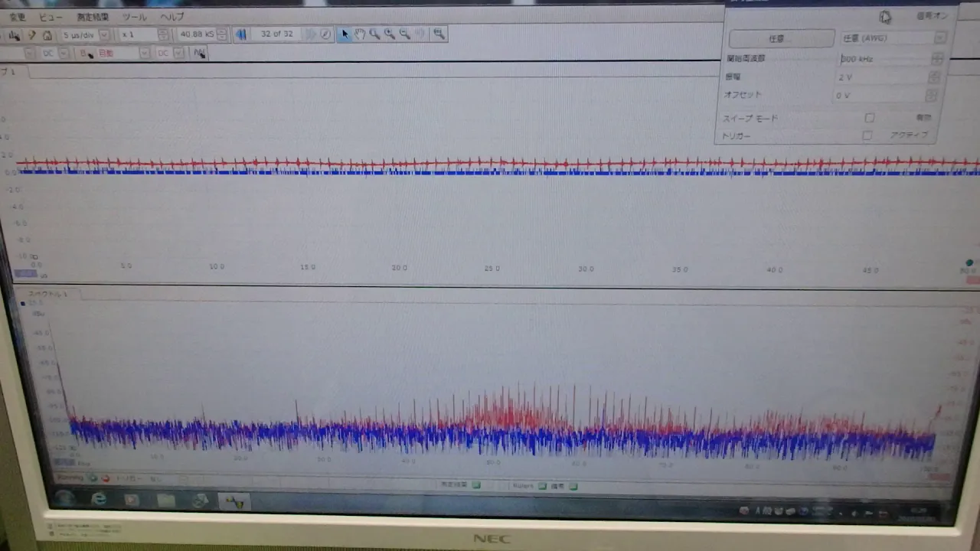980x551 pixels.
Task: Click the offset 0 V field
Action: point(879,96)
